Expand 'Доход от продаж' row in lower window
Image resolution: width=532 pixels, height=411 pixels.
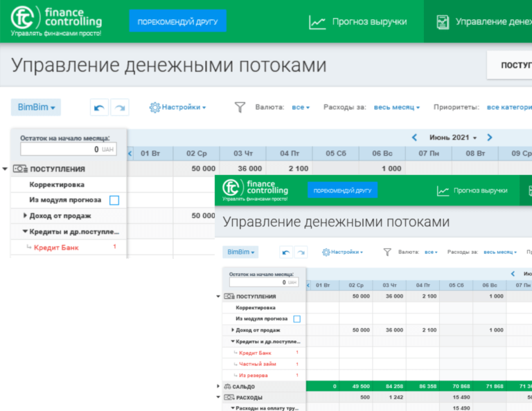pos(233,329)
